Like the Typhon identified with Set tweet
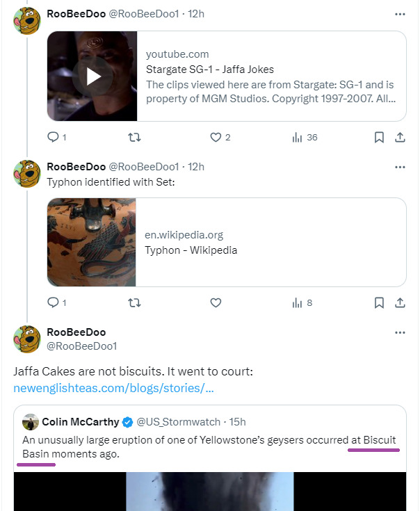 pyautogui.click(x=216, y=302)
